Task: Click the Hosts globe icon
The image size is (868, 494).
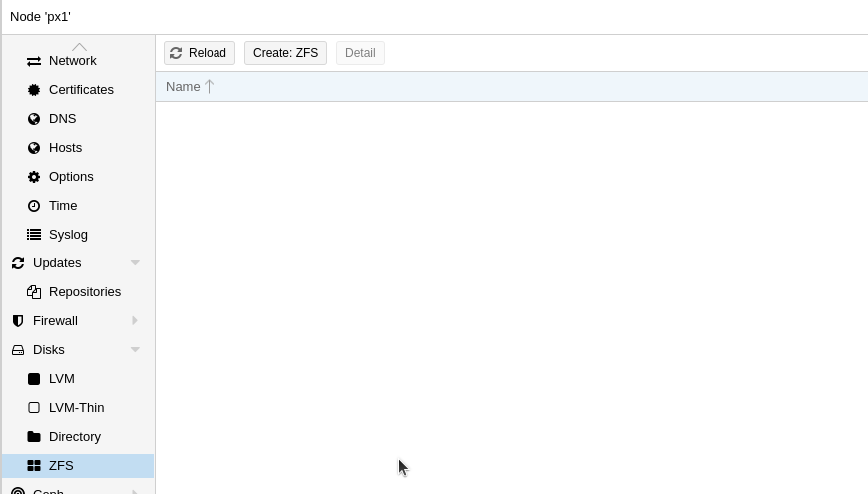Action: 34,148
